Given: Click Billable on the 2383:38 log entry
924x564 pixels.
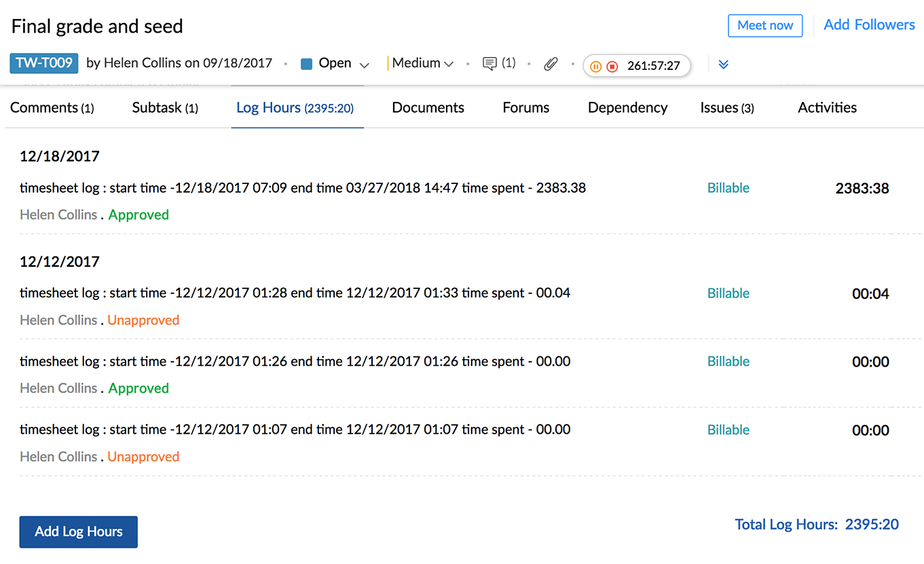Looking at the screenshot, I should 728,188.
